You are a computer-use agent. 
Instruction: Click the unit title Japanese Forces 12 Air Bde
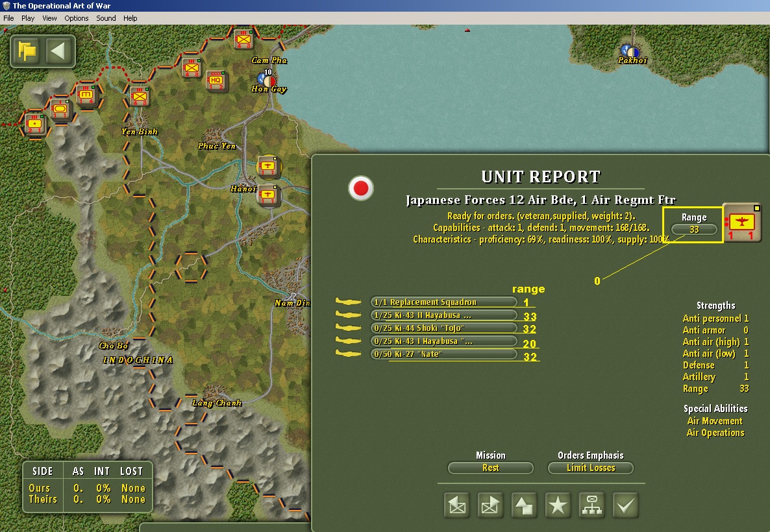541,200
